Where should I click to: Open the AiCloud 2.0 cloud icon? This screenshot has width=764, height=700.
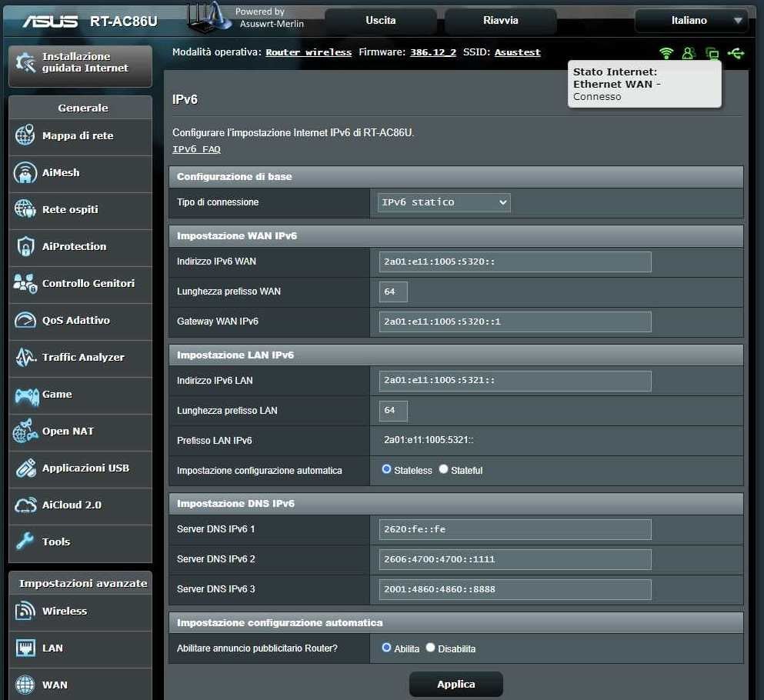(x=25, y=505)
